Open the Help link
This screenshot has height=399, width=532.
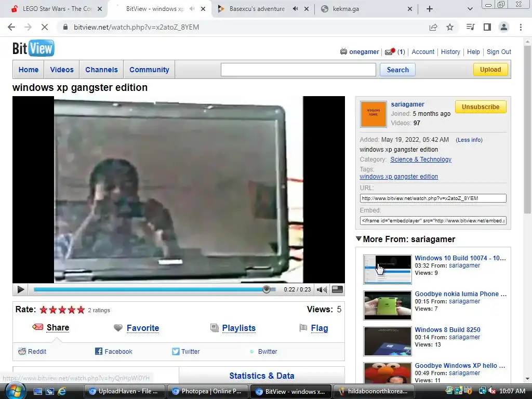(x=473, y=51)
